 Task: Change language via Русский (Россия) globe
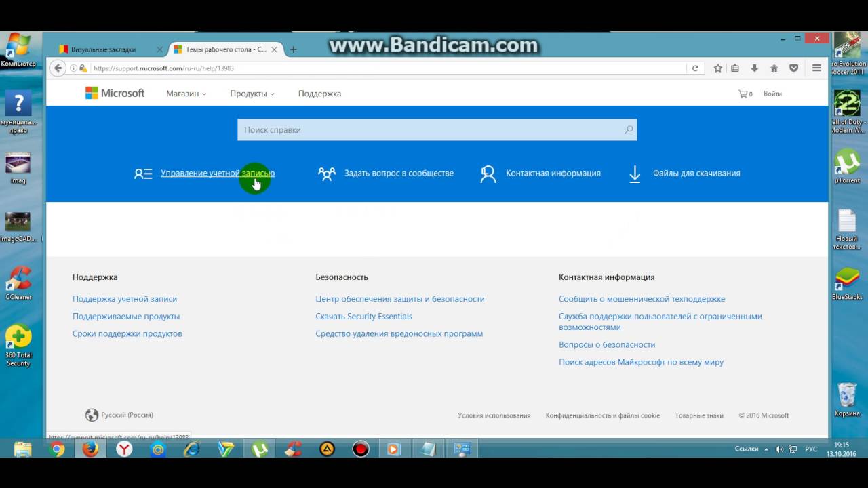pos(119,415)
